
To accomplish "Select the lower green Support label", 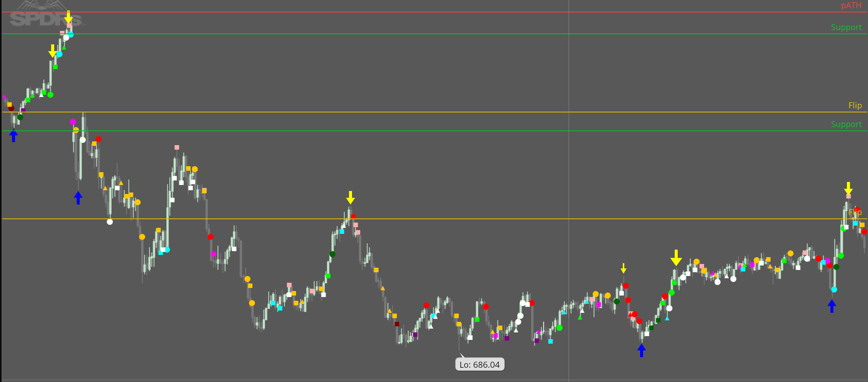I will point(846,124).
